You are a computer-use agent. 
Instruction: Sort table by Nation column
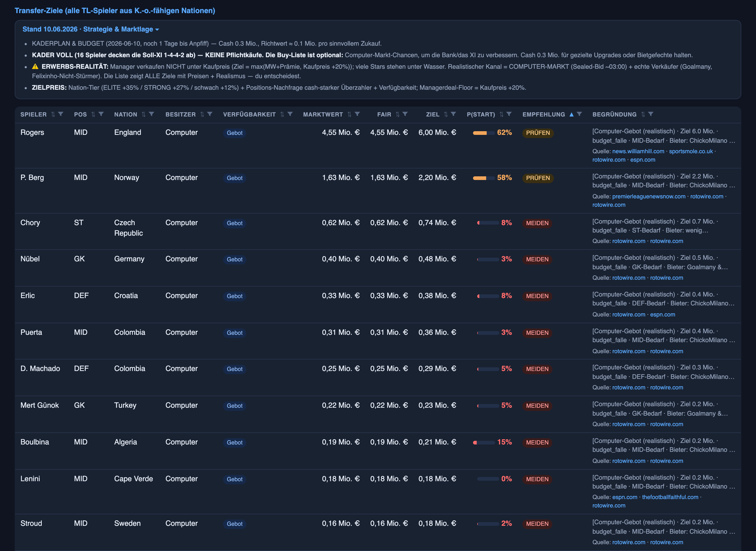pyautogui.click(x=144, y=114)
